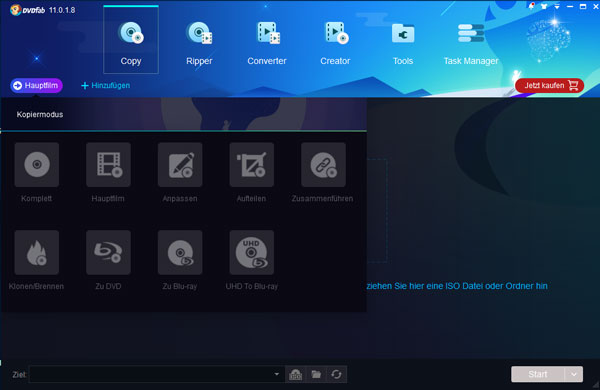Click the refresh destination icon
Screen dimensions: 600x390
[336, 374]
